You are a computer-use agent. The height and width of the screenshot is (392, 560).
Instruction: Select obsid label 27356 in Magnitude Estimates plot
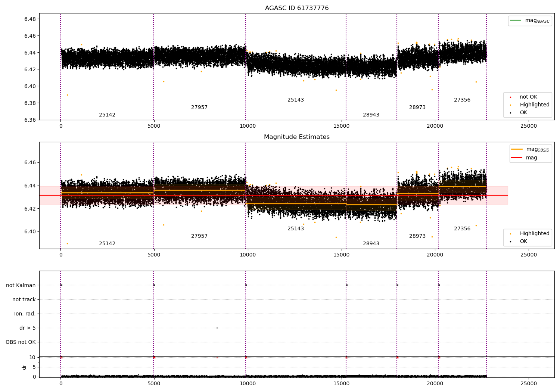click(x=462, y=229)
